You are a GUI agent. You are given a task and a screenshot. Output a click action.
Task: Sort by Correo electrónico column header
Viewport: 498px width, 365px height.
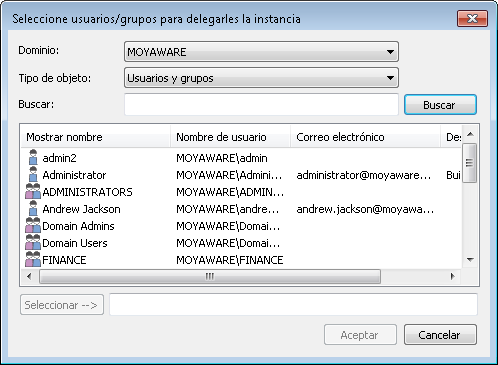coord(365,137)
